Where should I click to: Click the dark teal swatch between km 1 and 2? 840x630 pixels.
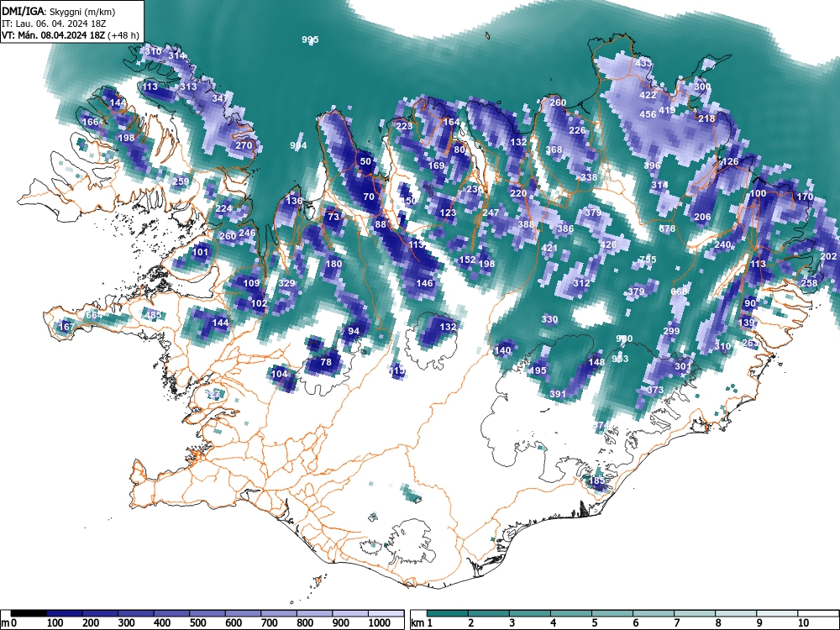[448, 613]
